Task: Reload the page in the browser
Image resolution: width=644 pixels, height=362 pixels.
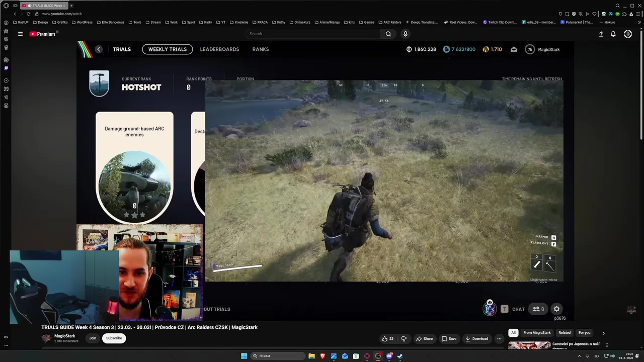Action: click(x=28, y=14)
